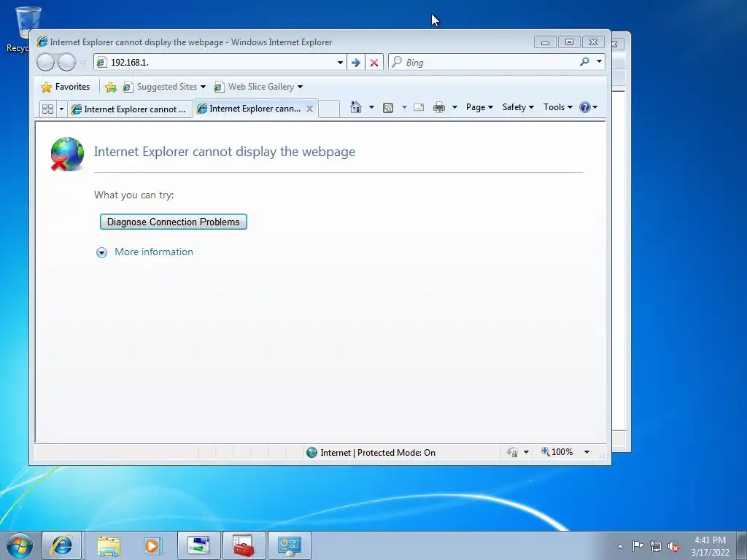
Task: Click Internet Protected Mode status text
Action: tap(378, 452)
